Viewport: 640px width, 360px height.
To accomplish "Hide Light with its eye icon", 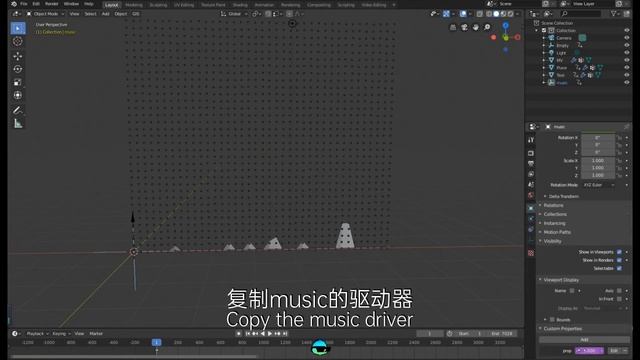I will [x=627, y=53].
